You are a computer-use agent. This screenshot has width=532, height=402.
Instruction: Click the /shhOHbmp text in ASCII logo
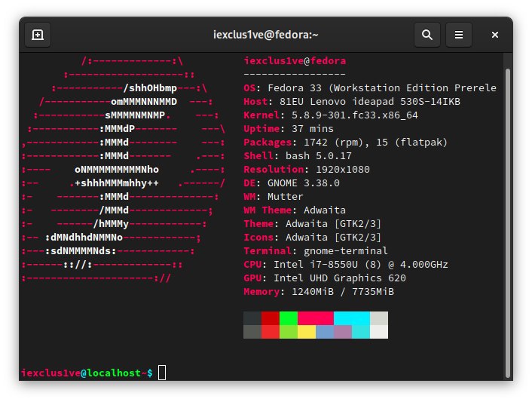150,88
